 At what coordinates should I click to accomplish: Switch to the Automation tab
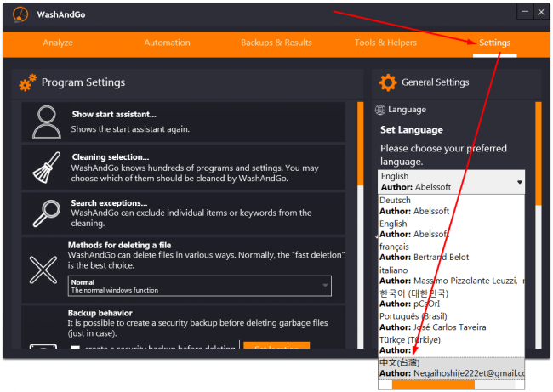click(167, 43)
